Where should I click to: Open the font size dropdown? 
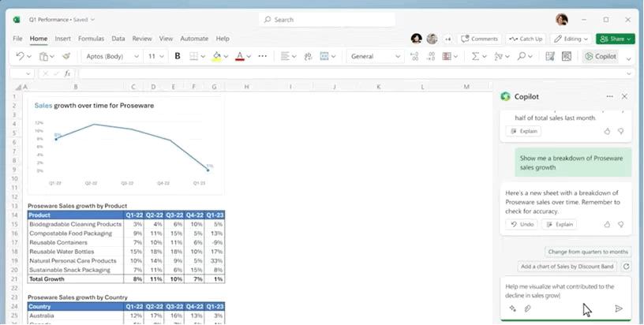(x=155, y=56)
